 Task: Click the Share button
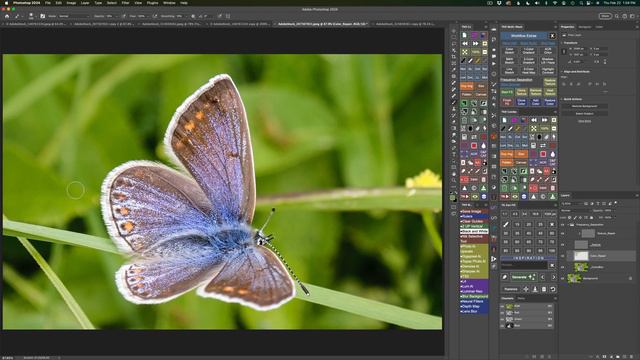606,16
